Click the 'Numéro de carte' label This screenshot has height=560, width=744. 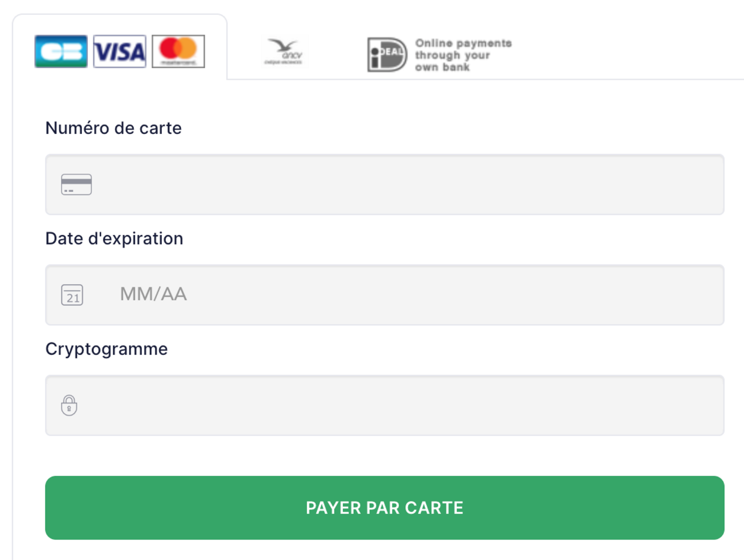click(x=113, y=128)
